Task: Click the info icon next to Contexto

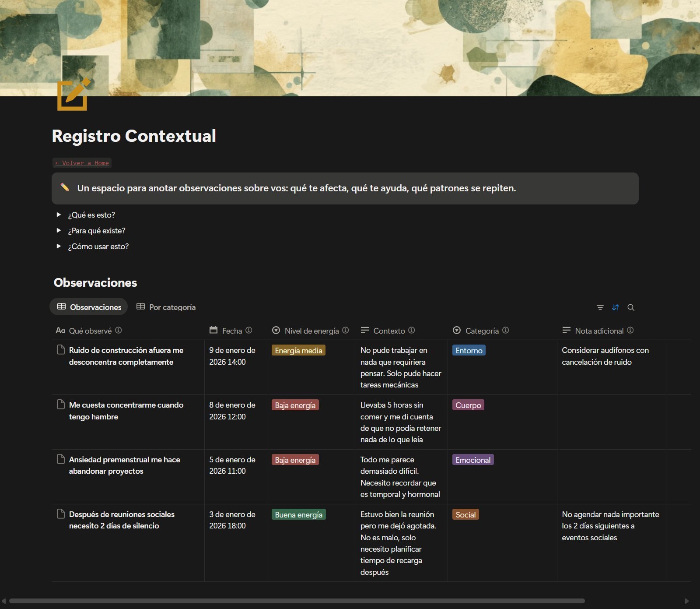Action: tap(412, 331)
